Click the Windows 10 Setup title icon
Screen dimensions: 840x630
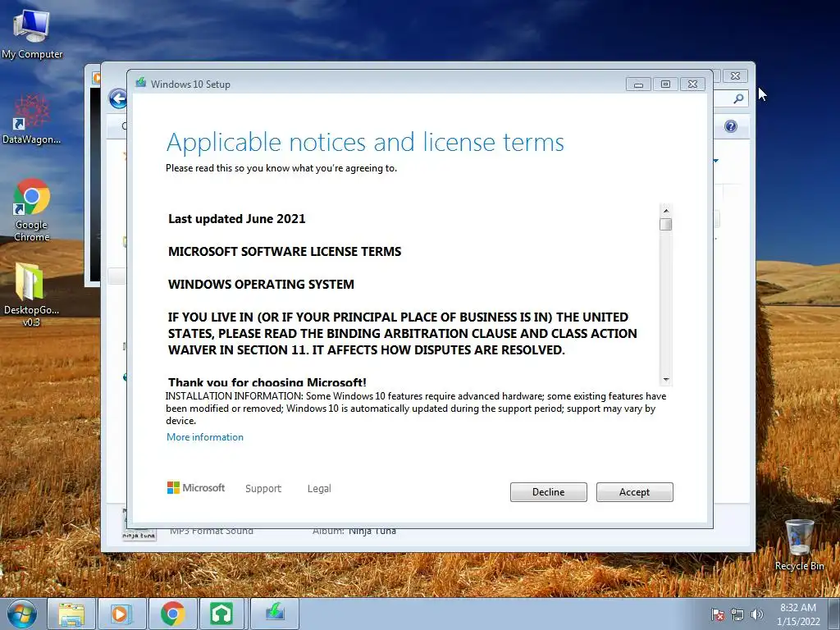(x=141, y=83)
